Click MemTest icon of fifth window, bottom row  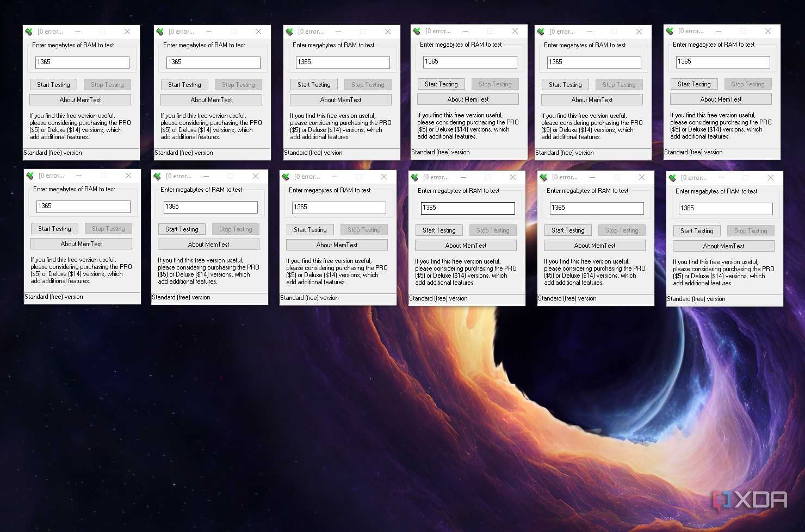(x=544, y=177)
